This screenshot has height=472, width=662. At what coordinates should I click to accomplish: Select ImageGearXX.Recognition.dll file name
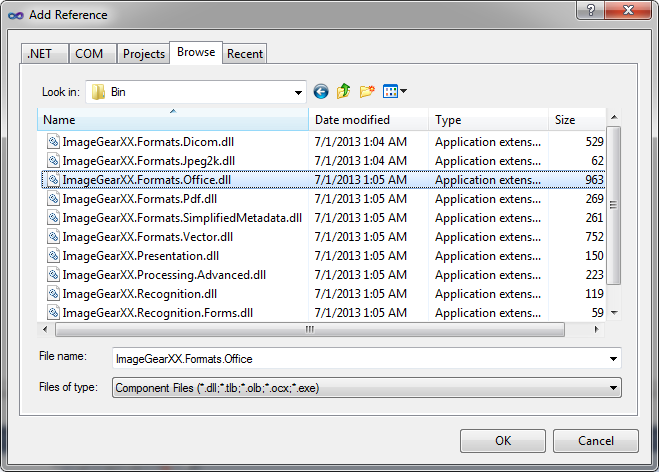click(x=140, y=294)
